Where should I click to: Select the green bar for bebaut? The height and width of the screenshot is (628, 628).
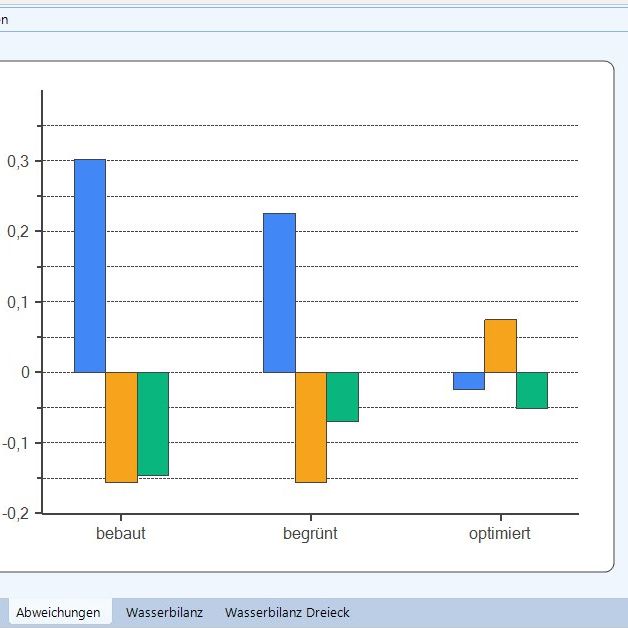point(153,423)
